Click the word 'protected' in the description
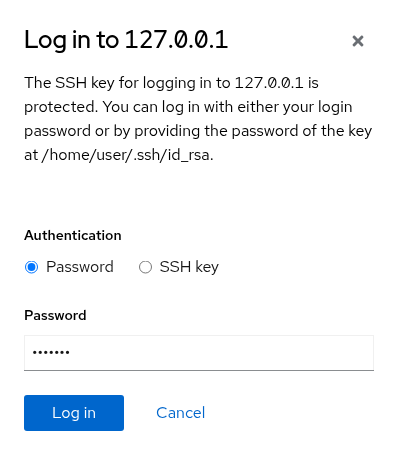 click(x=59, y=107)
